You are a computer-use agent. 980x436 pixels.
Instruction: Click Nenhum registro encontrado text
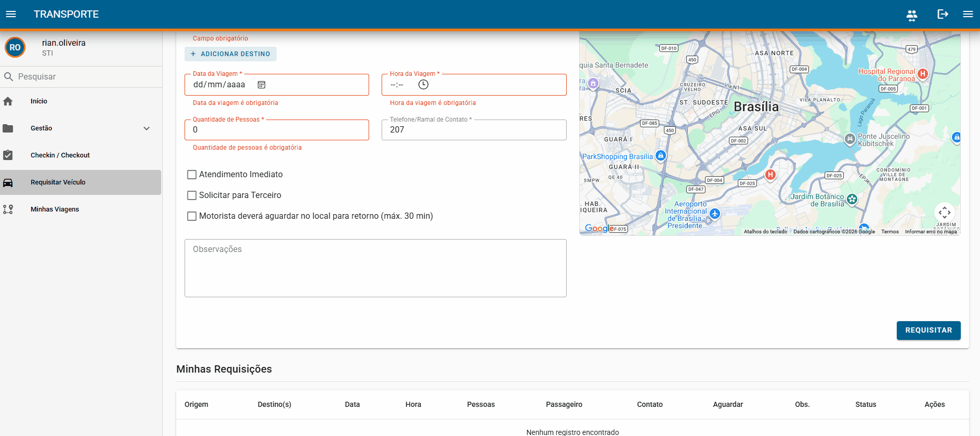[572, 432]
